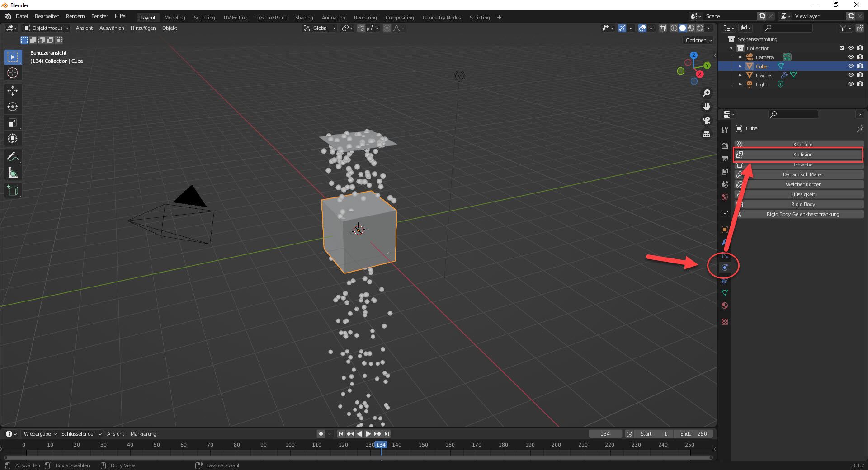Hide Cube using eye icon in outliner
Image resolution: width=868 pixels, height=470 pixels.
coord(850,66)
